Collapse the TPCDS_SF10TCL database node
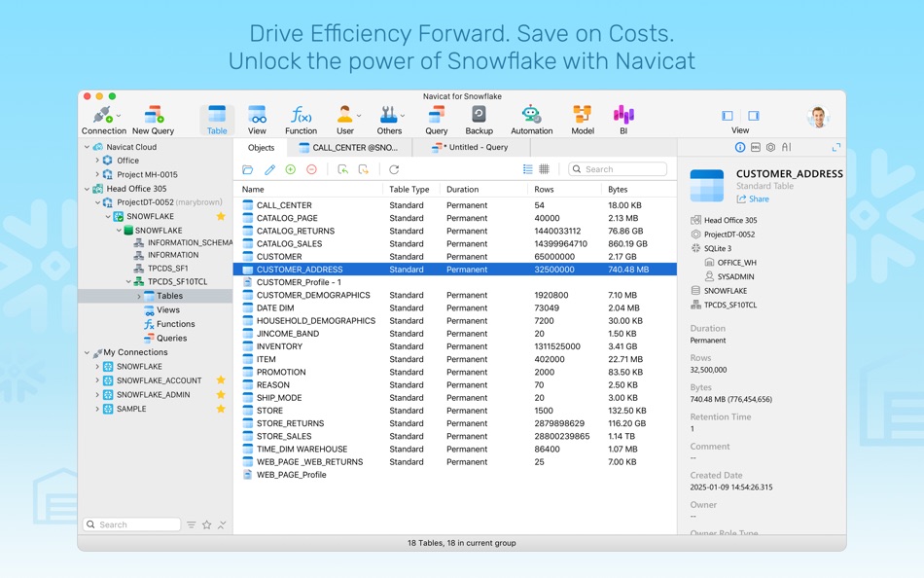Image resolution: width=924 pixels, height=578 pixels. (x=130, y=280)
